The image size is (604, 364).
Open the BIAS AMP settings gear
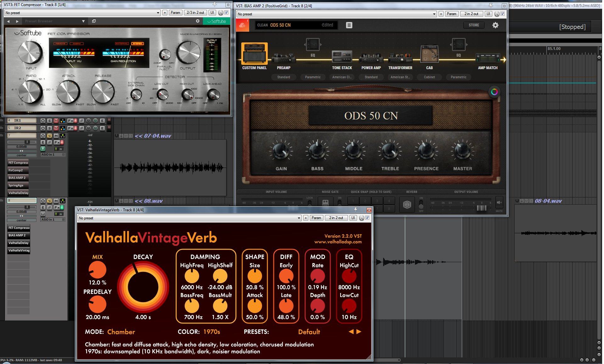(495, 25)
